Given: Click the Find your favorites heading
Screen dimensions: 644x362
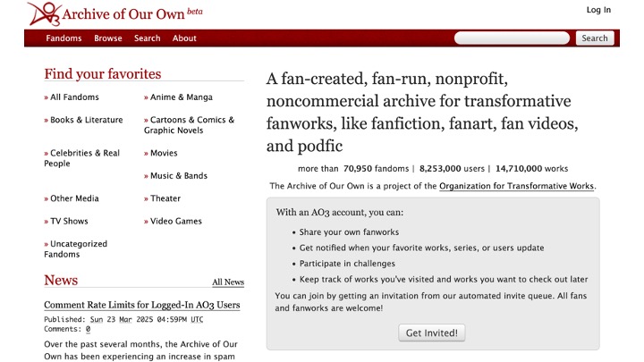Looking at the screenshot, I should click(x=103, y=74).
